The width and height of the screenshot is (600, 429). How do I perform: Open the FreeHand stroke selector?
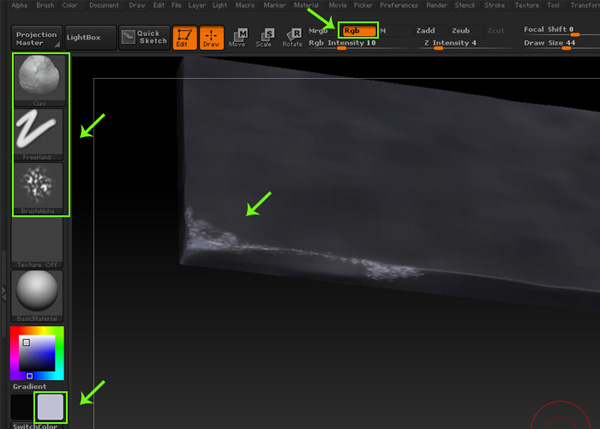coord(38,132)
